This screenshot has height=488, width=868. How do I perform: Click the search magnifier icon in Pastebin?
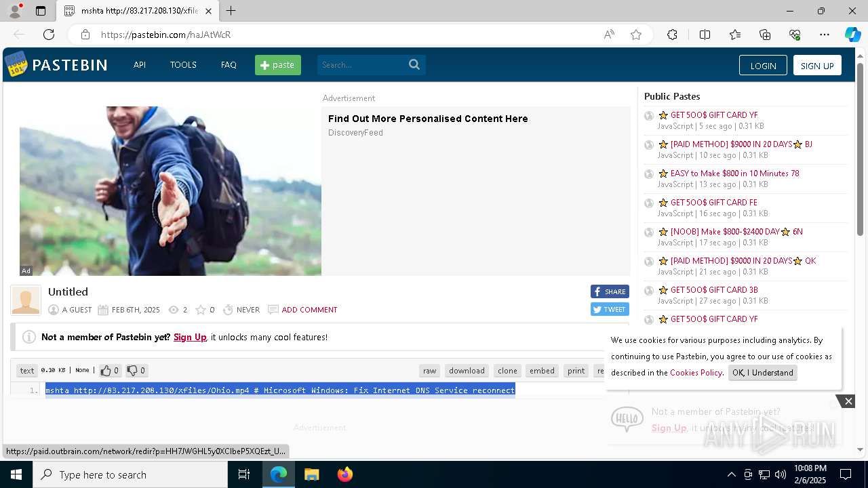tap(414, 64)
